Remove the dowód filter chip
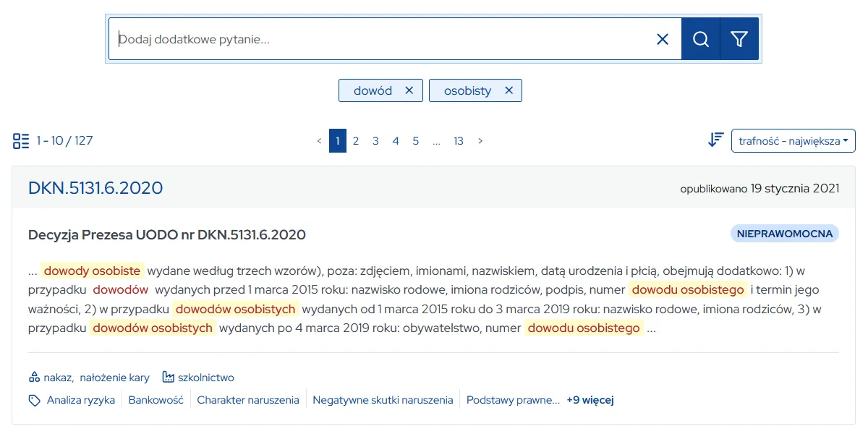Viewport: 868px width, 434px height. tap(409, 90)
